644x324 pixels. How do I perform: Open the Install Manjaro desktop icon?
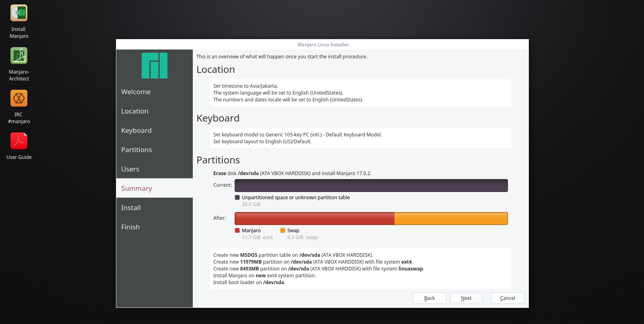[x=19, y=22]
